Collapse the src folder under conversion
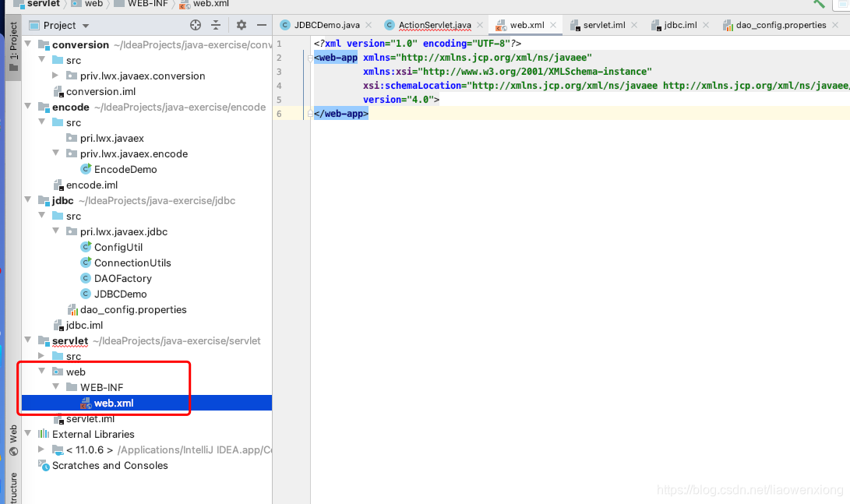The width and height of the screenshot is (850, 504). (x=42, y=60)
